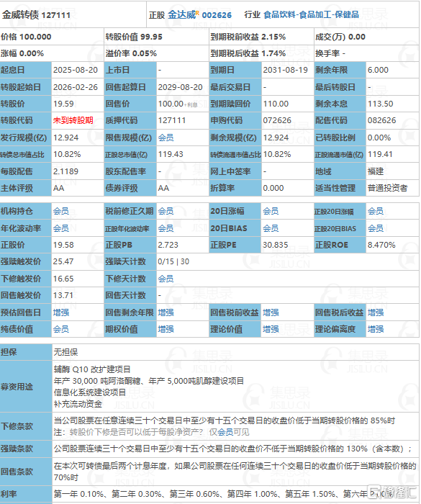Click 增强 link beside 回售税前收益
Viewport: 421px width, 504px height.
point(271,312)
